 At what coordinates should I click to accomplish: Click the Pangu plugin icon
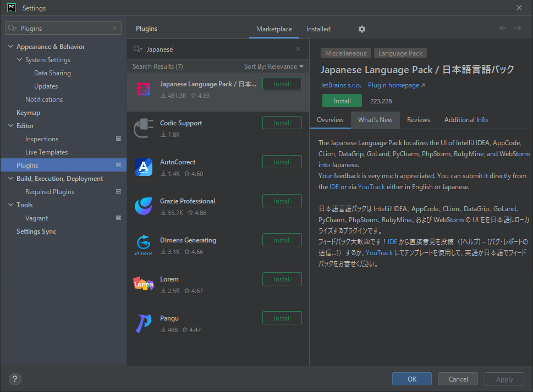click(144, 323)
